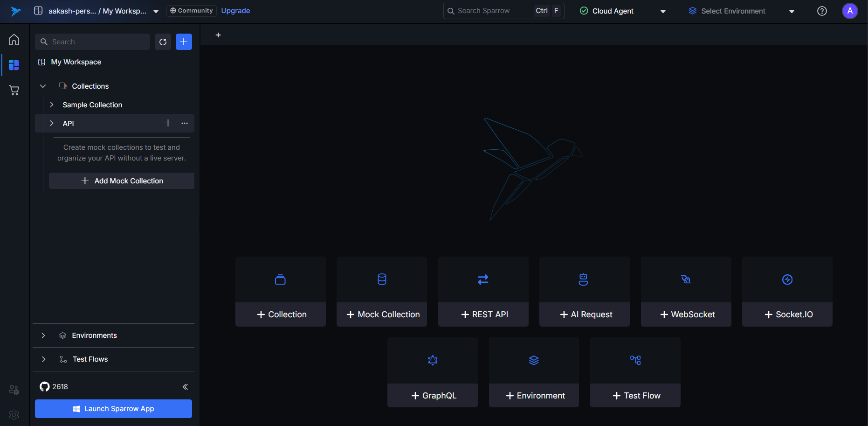Open the more options on API row
The image size is (868, 426).
[185, 123]
